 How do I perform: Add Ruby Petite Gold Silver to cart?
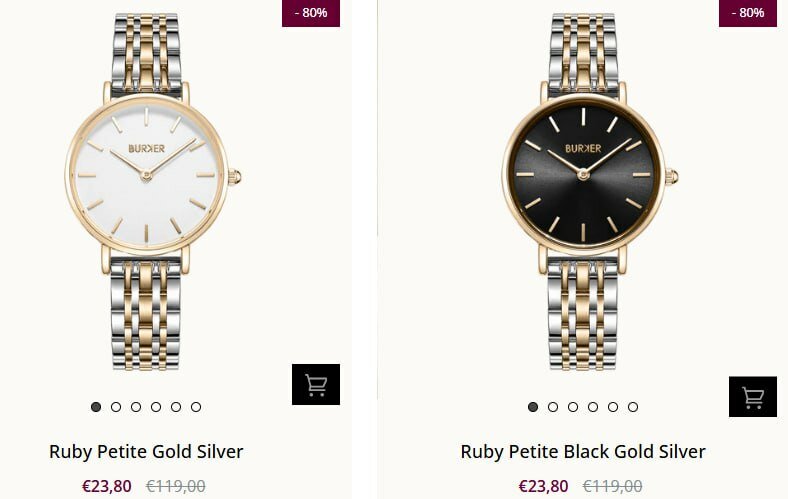tap(316, 385)
